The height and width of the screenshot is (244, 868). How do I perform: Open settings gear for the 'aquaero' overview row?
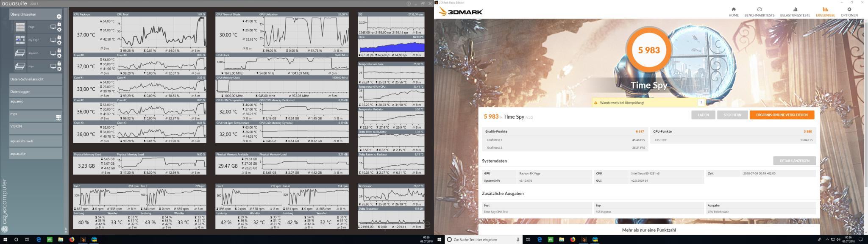pyautogui.click(x=59, y=56)
